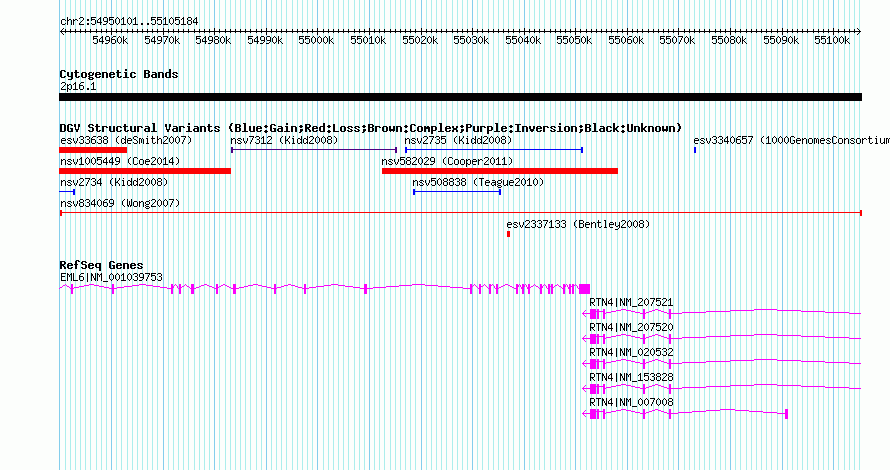Select the short blue nsv2734 bar
This screenshot has height=470, width=890.
[x=67, y=192]
